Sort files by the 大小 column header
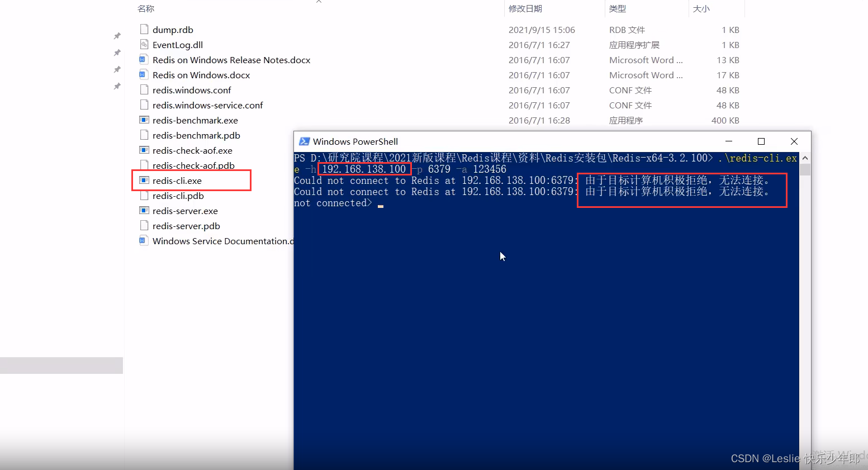 [x=701, y=8]
